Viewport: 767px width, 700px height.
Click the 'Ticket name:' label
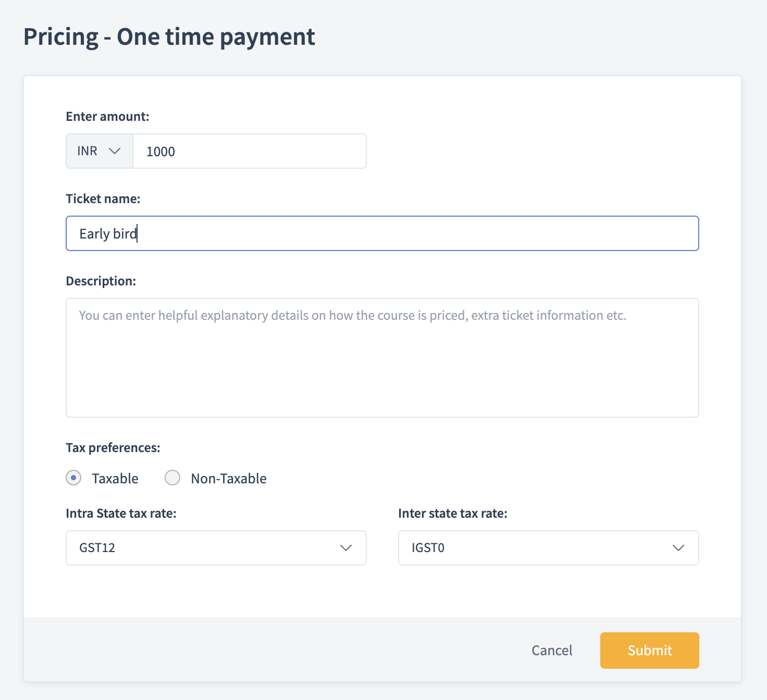(103, 199)
